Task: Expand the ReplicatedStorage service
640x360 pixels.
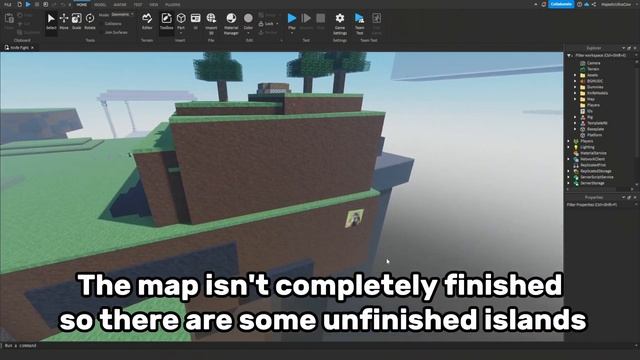Action: coord(569,171)
